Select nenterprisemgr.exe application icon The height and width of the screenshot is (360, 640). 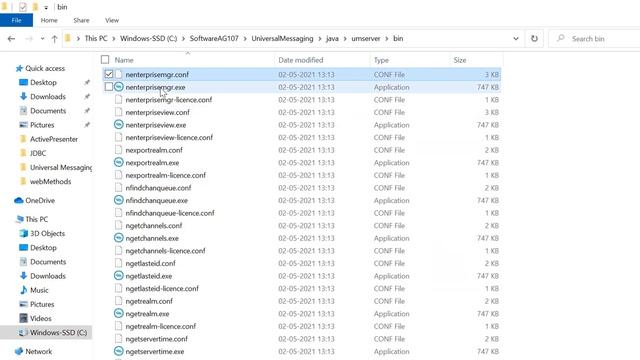[118, 87]
